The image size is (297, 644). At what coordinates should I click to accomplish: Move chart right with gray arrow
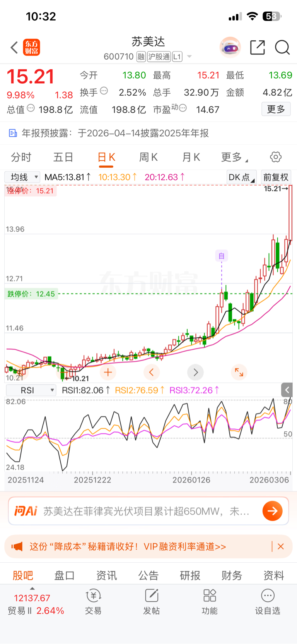click(195, 373)
